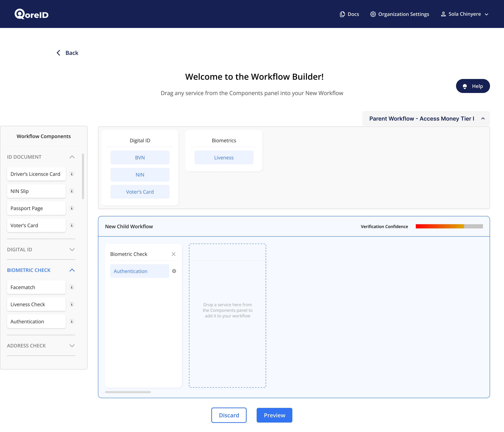Expand the DIGITAL ID section
Viewport: 504px width, 432px height.
click(72, 250)
